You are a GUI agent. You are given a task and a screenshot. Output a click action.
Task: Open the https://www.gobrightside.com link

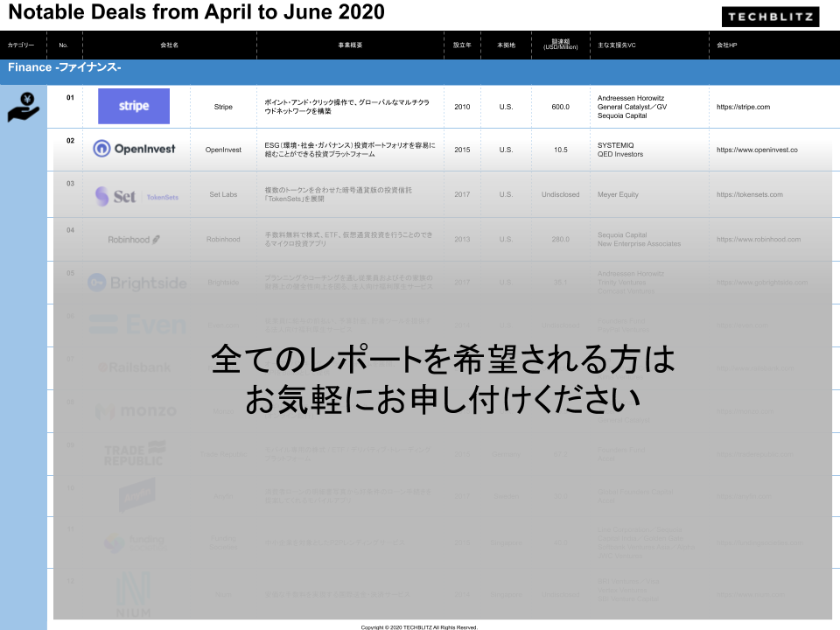point(762,283)
